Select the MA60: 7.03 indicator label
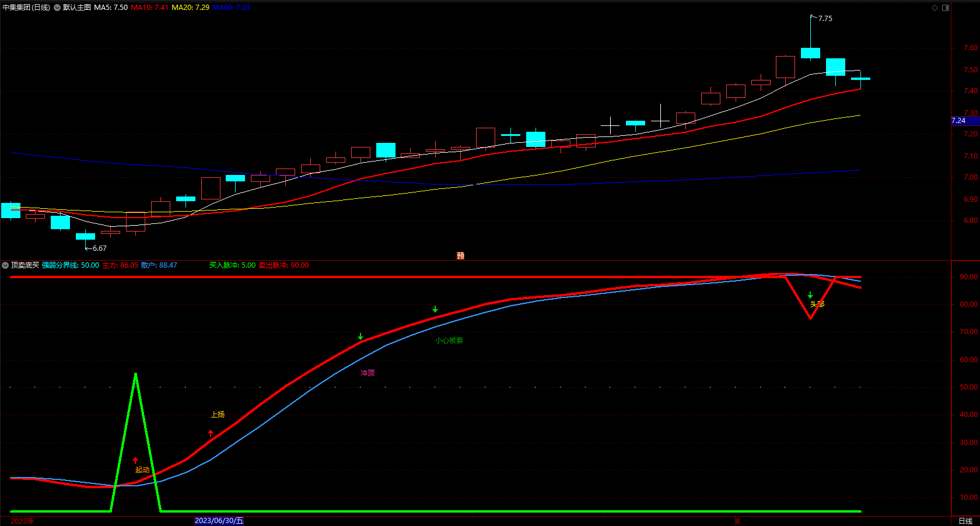980x526 pixels. [231, 8]
